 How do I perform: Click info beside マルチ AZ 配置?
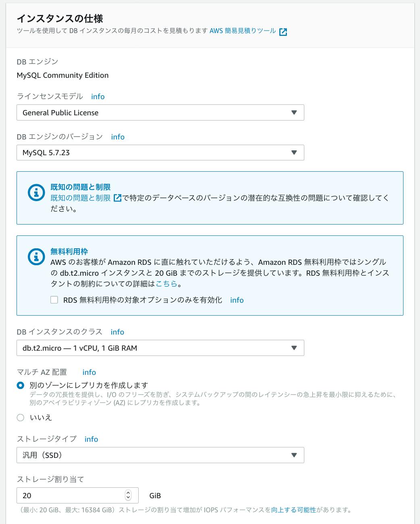pyautogui.click(x=89, y=372)
